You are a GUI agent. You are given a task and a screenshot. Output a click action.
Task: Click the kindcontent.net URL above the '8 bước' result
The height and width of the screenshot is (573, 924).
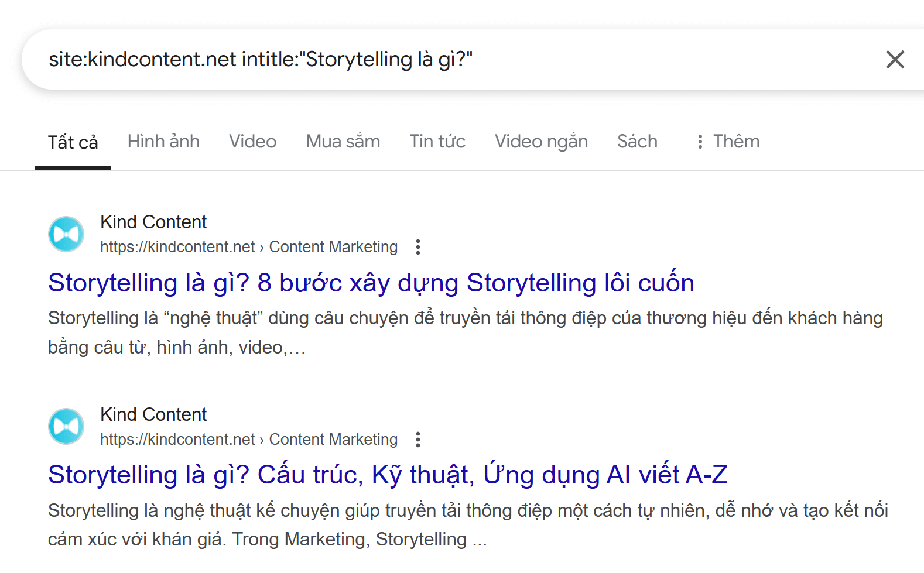248,247
